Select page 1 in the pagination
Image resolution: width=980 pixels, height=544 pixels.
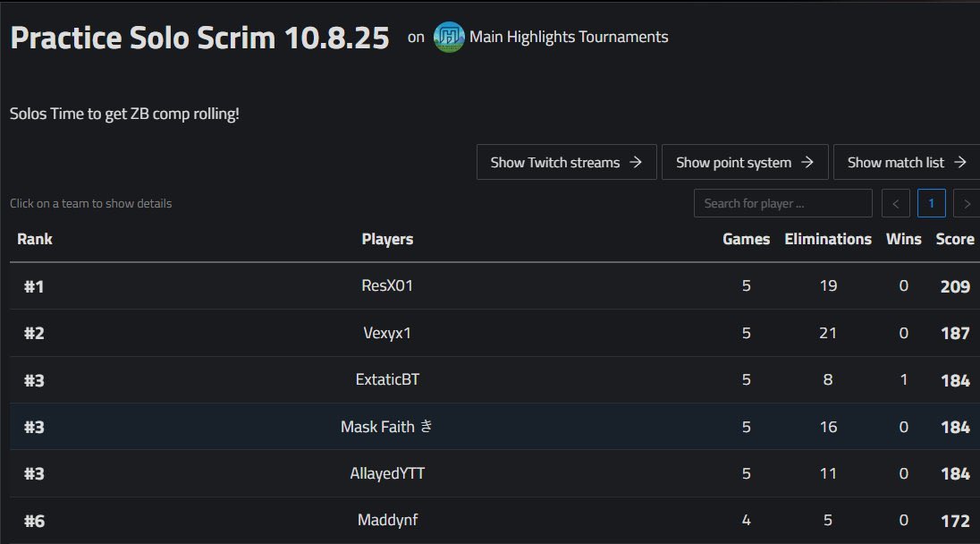click(x=931, y=203)
